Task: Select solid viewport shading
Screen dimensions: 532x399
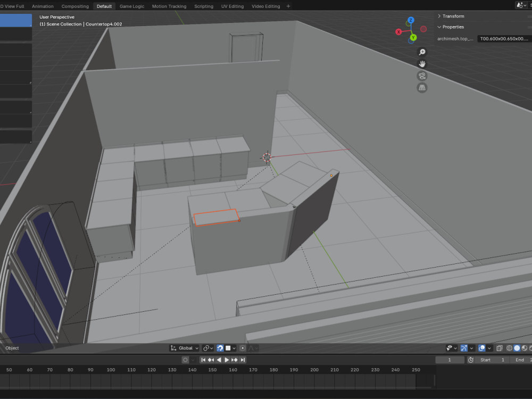Action: pos(517,348)
